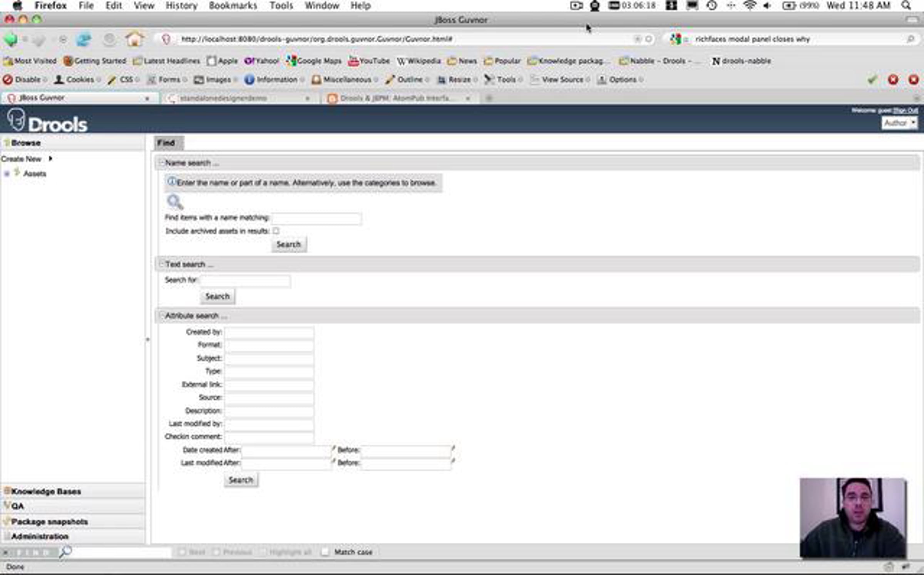Screen dimensions: 924x575
Task: Click the magnifier icon under Name search
Action: tap(175, 201)
